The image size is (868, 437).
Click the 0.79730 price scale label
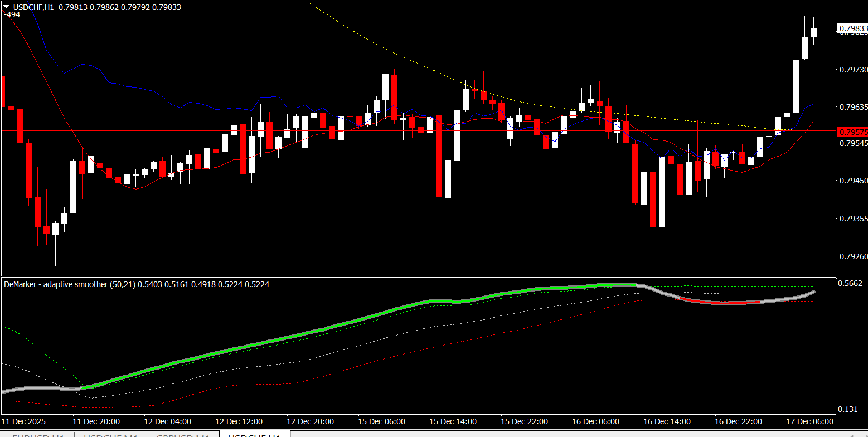(853, 70)
